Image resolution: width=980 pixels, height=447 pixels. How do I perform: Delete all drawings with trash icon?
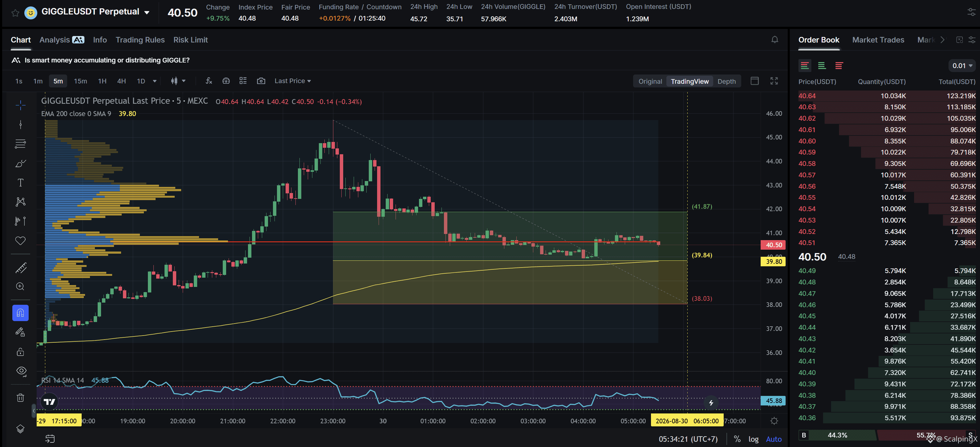(21, 397)
